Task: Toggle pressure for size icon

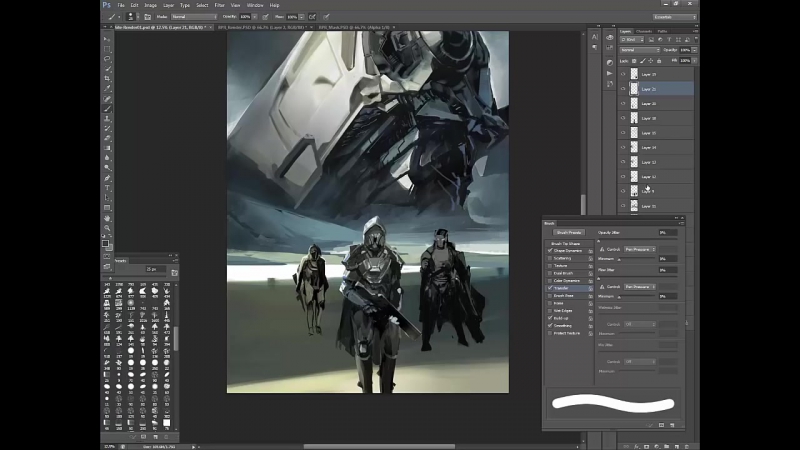Action: point(326,17)
